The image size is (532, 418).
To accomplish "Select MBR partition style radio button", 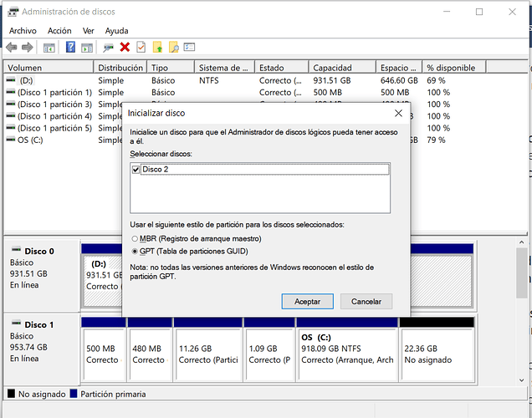I will point(135,238).
